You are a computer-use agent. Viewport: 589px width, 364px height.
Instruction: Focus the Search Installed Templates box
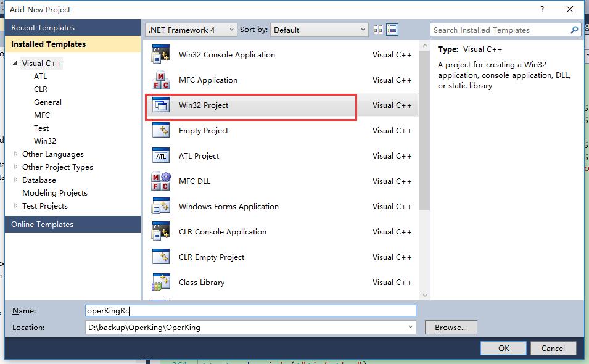500,30
